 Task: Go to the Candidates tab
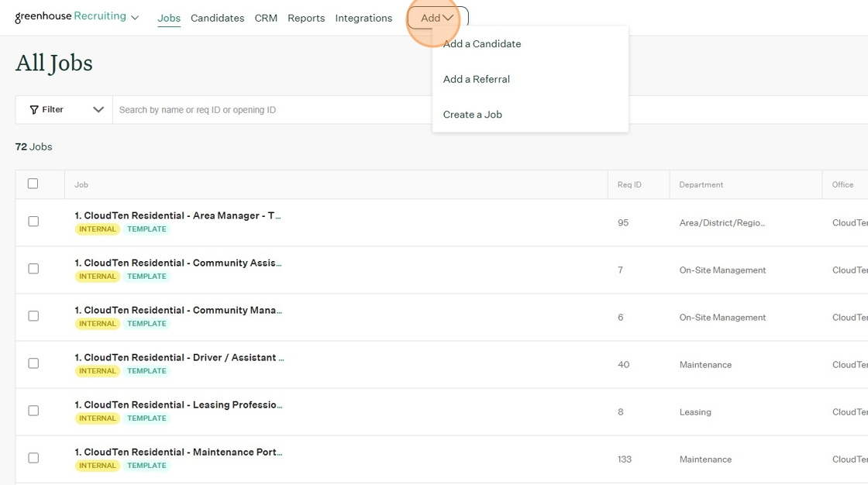point(218,18)
